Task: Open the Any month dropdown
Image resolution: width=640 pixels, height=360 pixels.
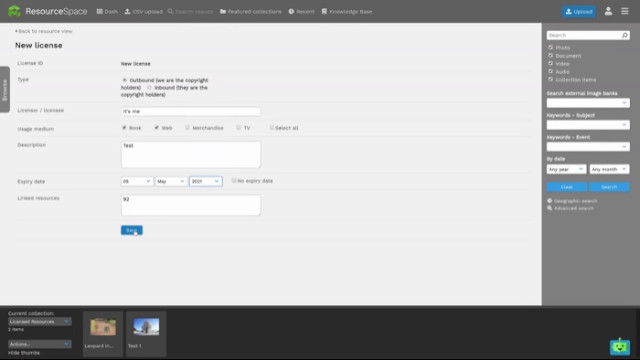Action: pyautogui.click(x=609, y=169)
